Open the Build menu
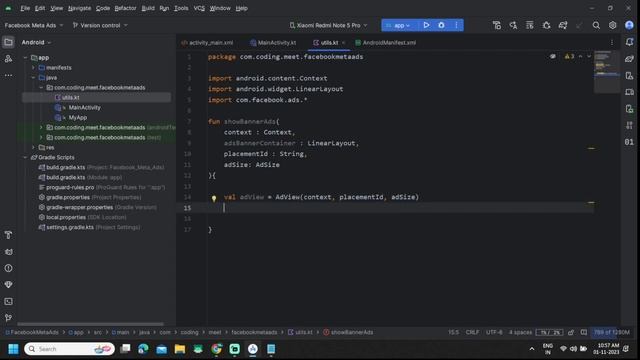The image size is (640, 360). 148,8
